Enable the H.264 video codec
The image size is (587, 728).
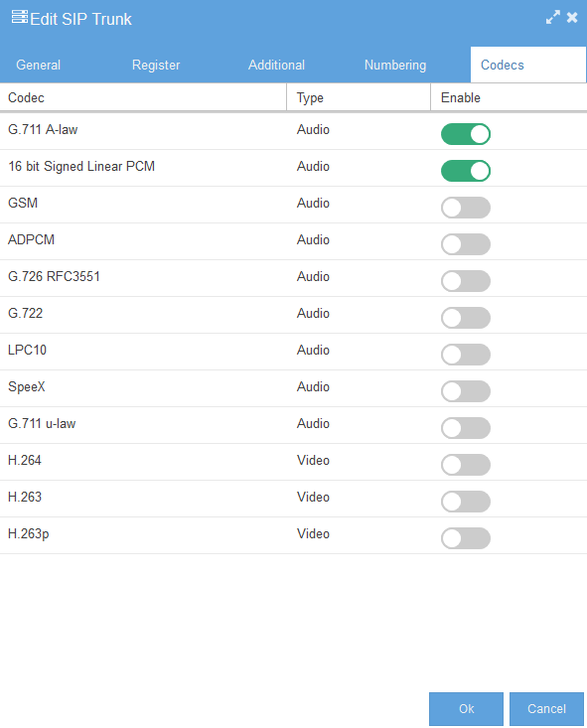coord(465,464)
